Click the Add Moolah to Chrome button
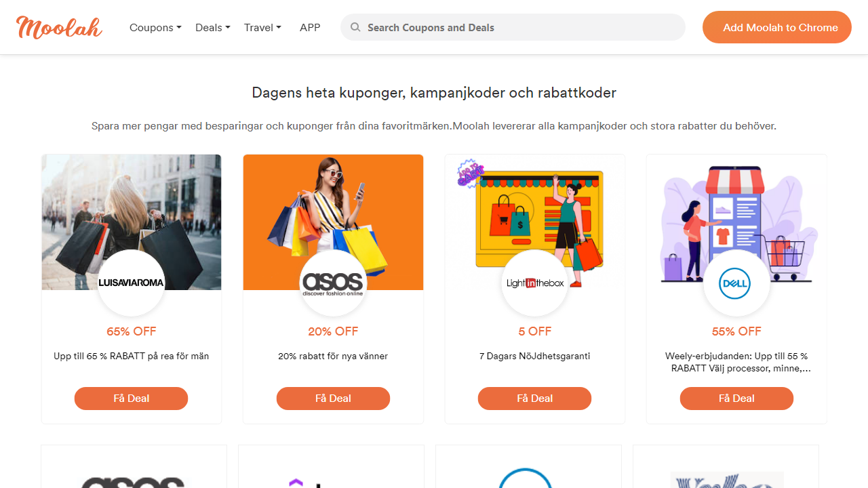The image size is (868, 488). (x=776, y=27)
